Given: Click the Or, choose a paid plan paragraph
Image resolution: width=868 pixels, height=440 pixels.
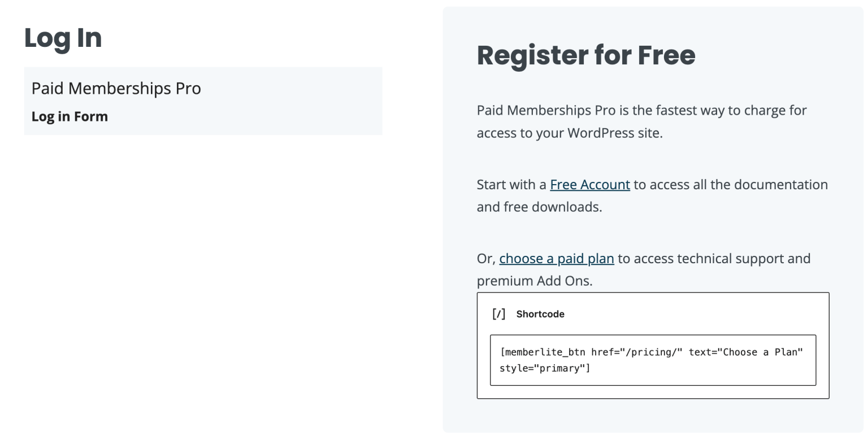Looking at the screenshot, I should click(x=644, y=269).
